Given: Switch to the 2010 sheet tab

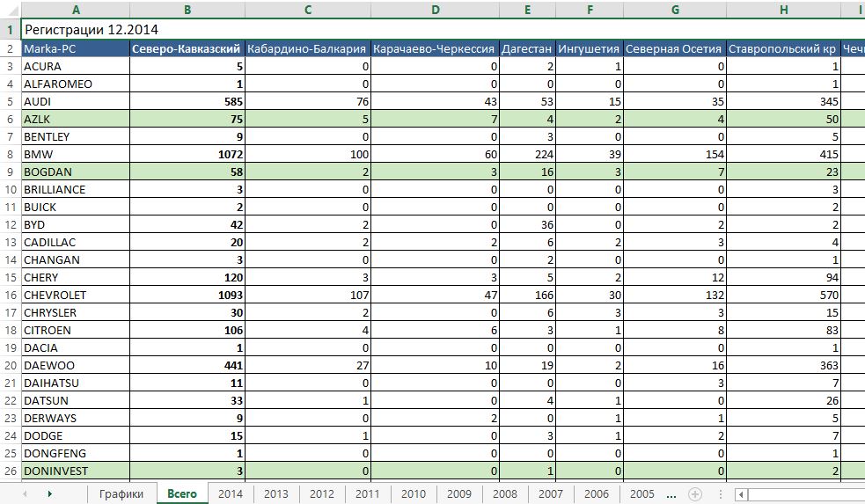Looking at the screenshot, I should 414,494.
